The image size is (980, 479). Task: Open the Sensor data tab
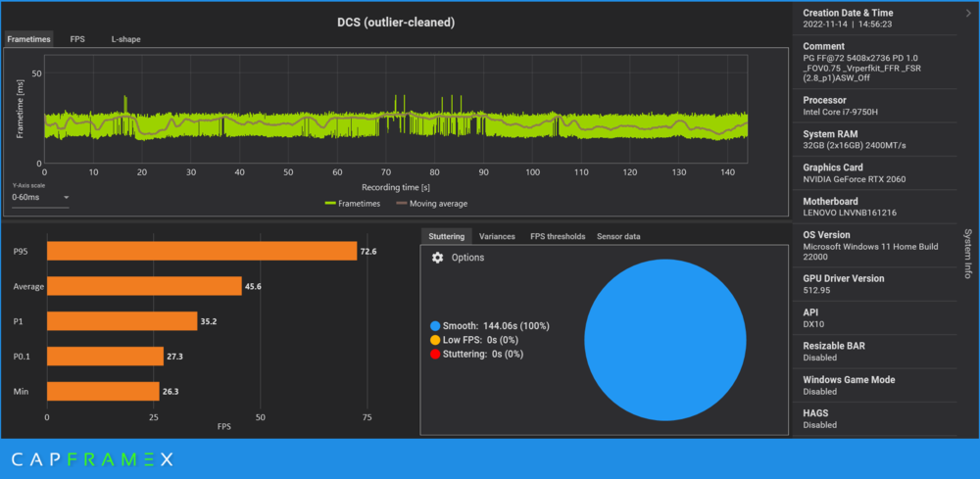coord(618,237)
